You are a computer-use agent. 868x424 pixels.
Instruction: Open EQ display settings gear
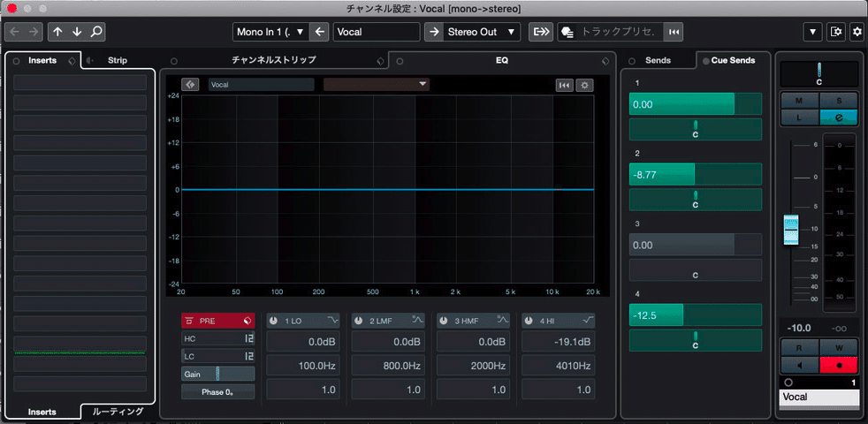pos(584,86)
